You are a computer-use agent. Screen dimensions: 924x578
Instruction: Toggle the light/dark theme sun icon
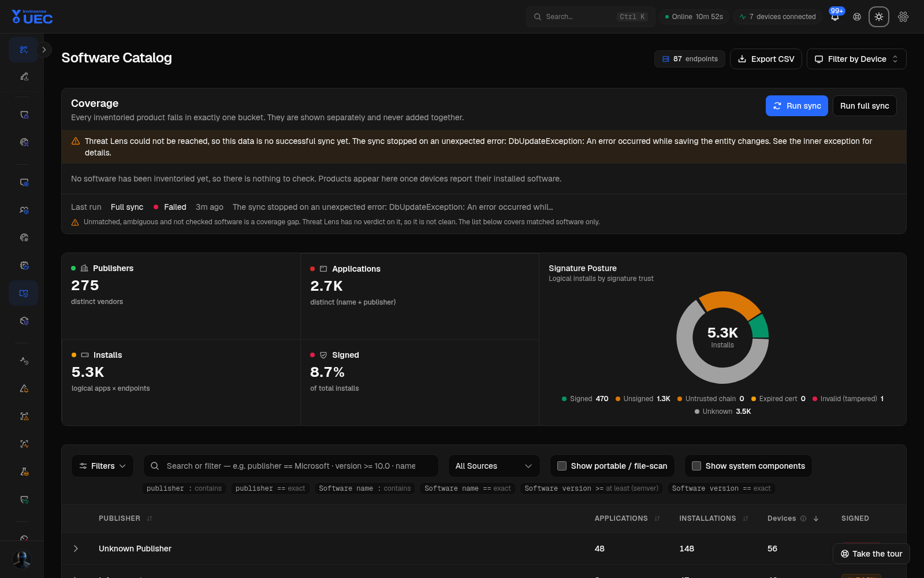[879, 17]
